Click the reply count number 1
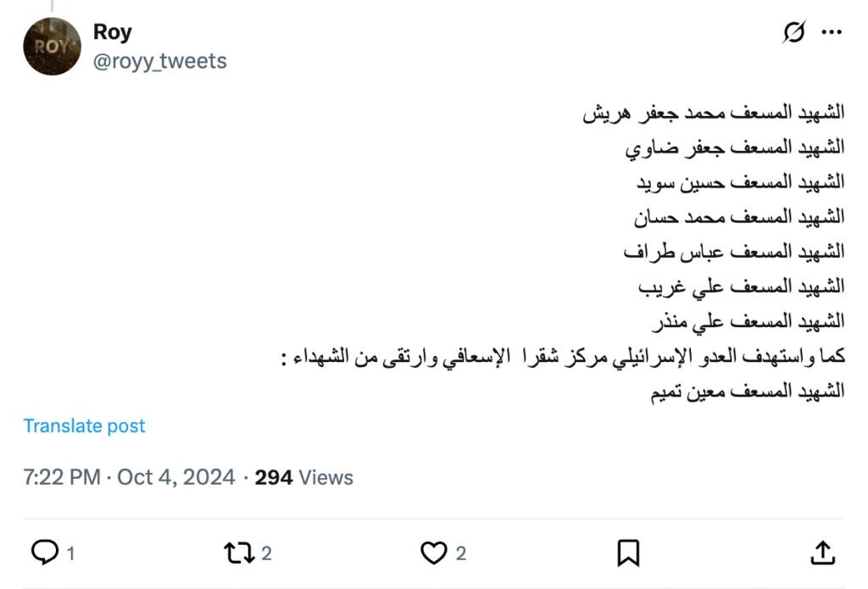 (x=70, y=554)
